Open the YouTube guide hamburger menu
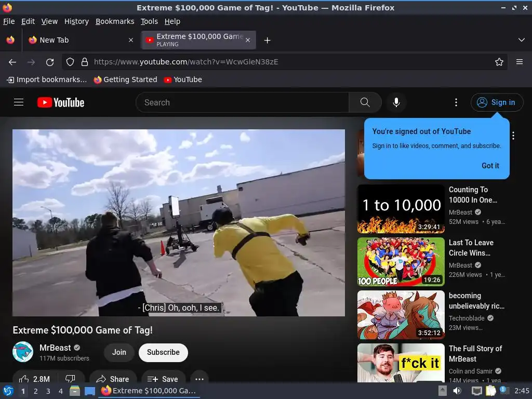 (19, 102)
